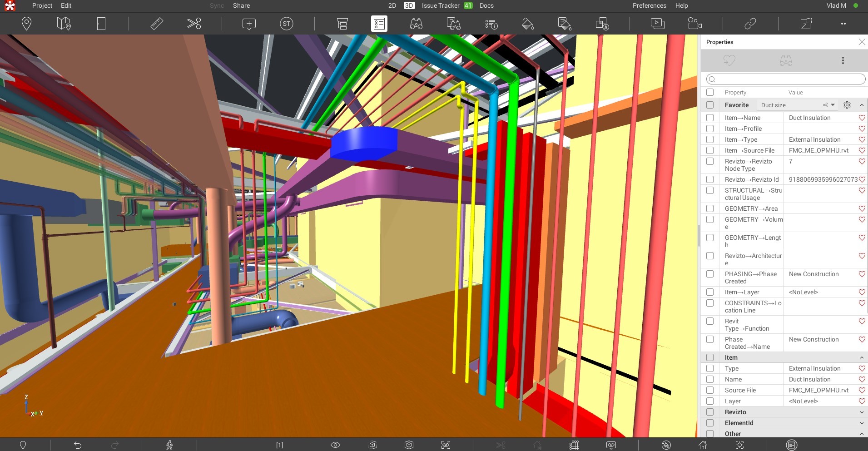Expand the Revizto section in Properties
Image resolution: width=868 pixels, height=451 pixels.
861,412
